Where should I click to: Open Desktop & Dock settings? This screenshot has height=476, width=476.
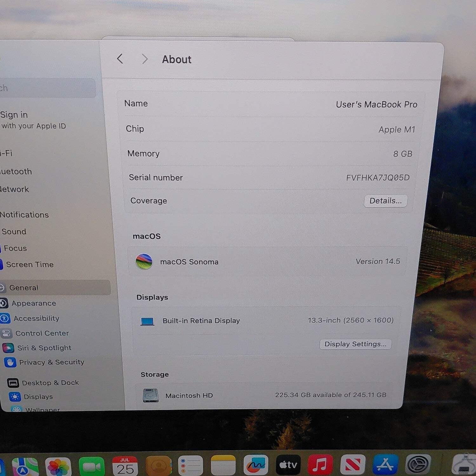click(x=50, y=383)
